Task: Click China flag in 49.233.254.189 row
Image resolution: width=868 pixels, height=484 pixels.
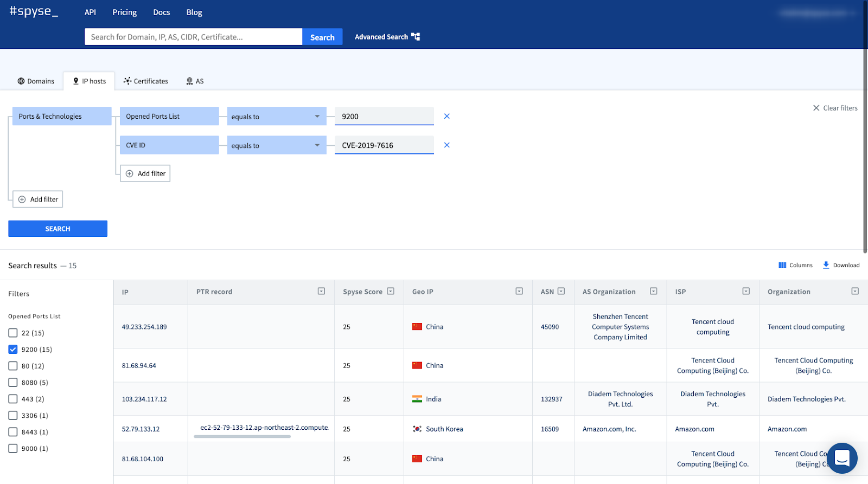Action: click(417, 327)
